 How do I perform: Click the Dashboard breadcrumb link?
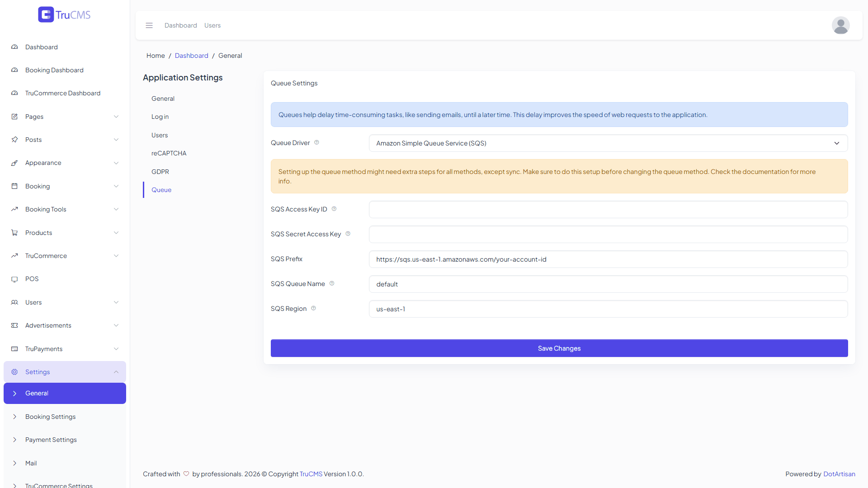[x=192, y=56]
